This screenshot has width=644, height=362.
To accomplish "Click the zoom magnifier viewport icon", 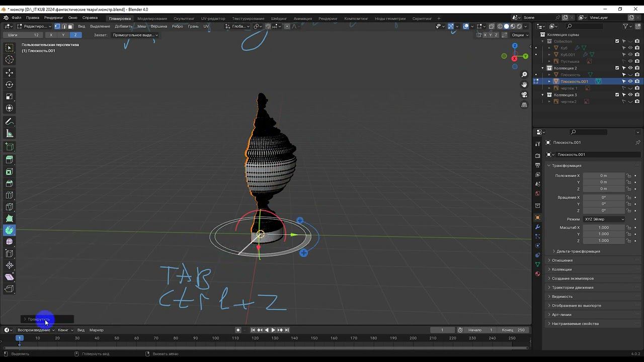I will [524, 74].
